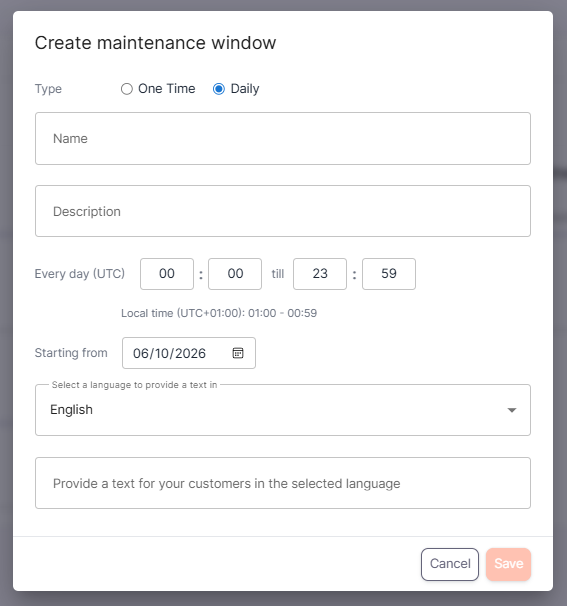The width and height of the screenshot is (567, 606).
Task: Select the Daily type radio button
Action: [219, 89]
